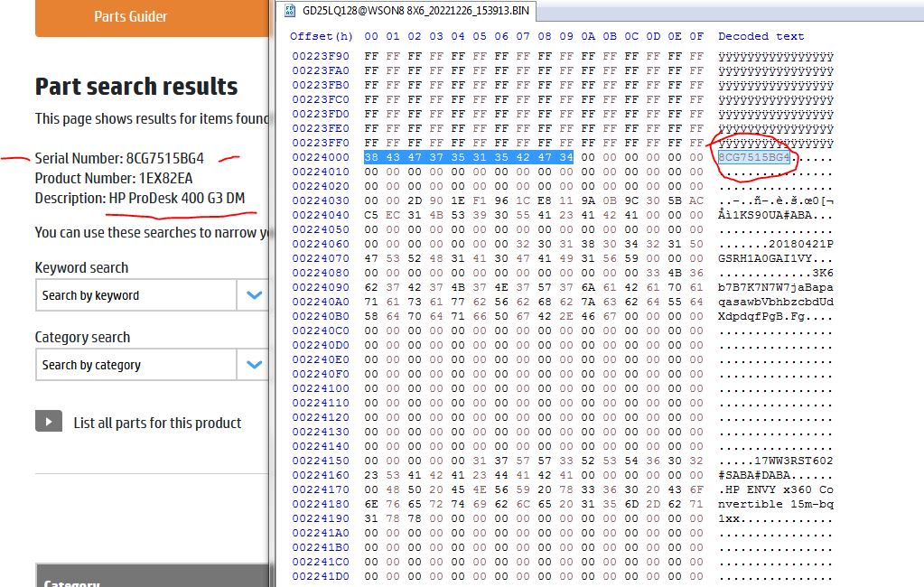The image size is (924, 587).
Task: Open List all parts for this product
Action: [157, 424]
